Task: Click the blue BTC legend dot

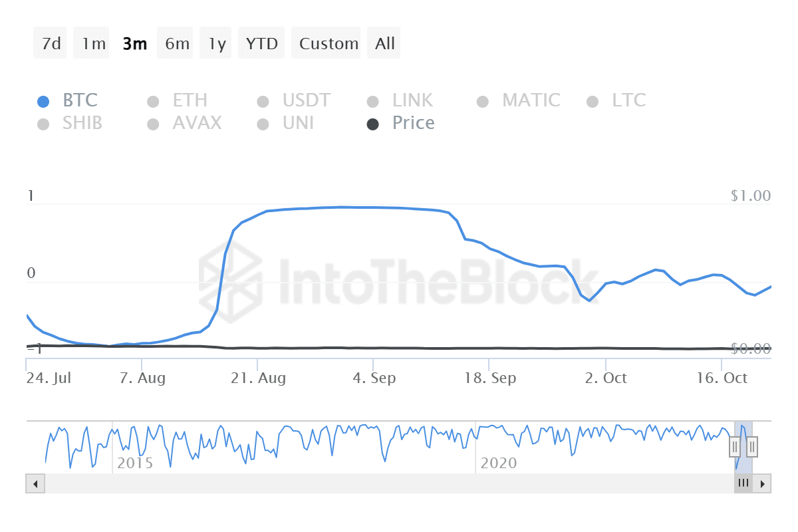Action: pos(45,100)
